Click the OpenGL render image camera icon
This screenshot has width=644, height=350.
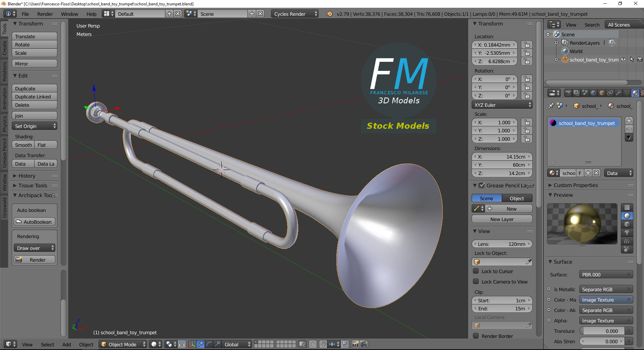(x=355, y=344)
